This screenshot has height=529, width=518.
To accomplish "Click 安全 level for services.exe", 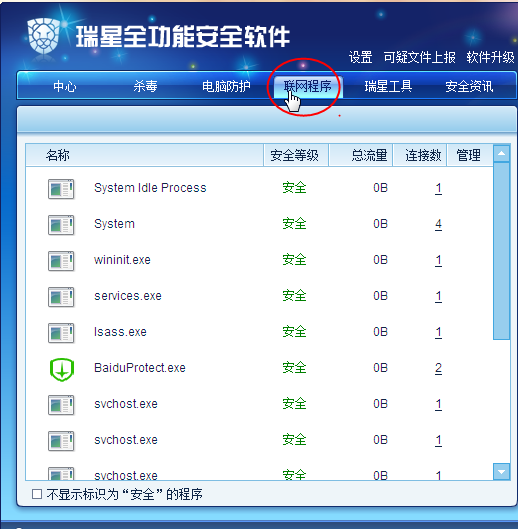I will [294, 296].
